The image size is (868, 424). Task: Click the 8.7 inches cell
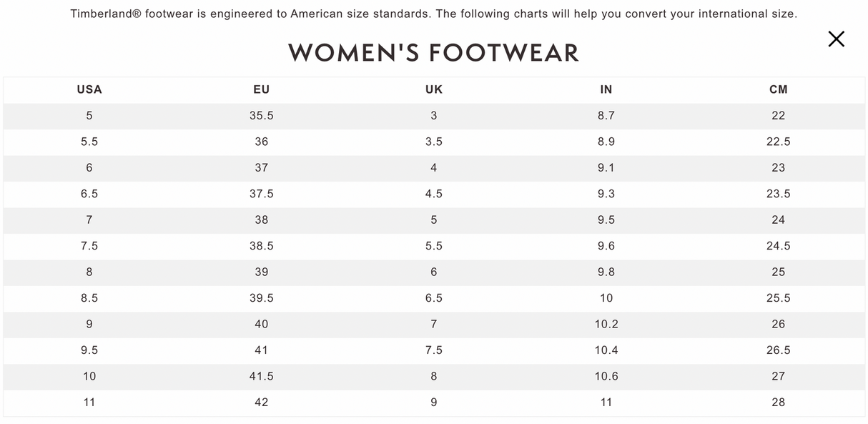coord(606,116)
